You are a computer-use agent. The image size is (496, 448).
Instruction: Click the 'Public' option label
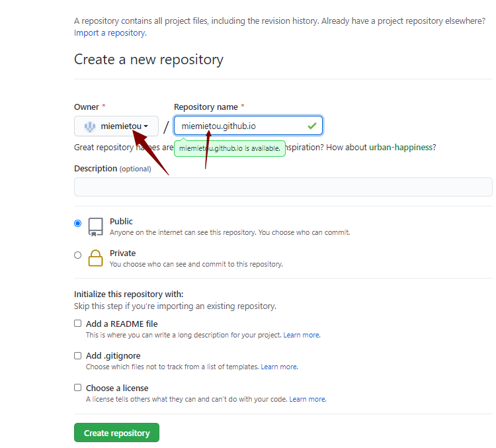coord(121,221)
